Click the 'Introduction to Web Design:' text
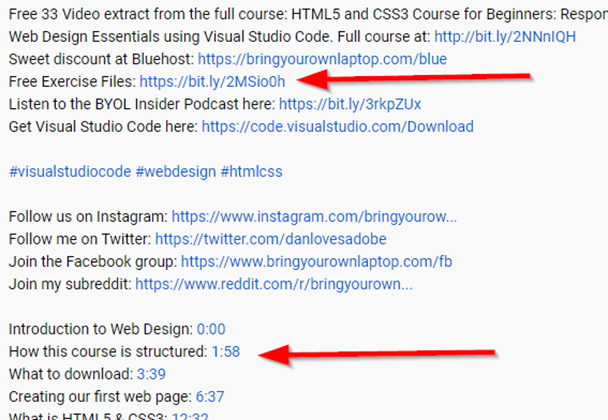608x420 pixels. tap(101, 330)
